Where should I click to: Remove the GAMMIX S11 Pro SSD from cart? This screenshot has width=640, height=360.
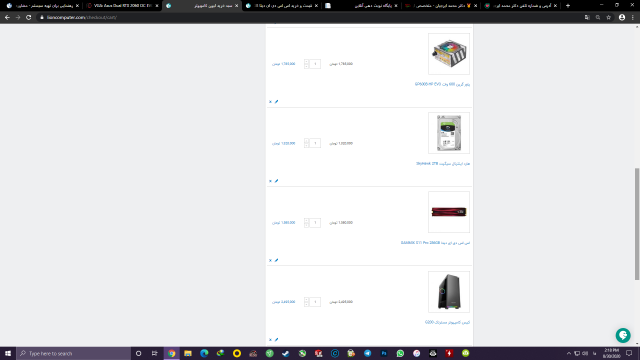click(x=270, y=260)
